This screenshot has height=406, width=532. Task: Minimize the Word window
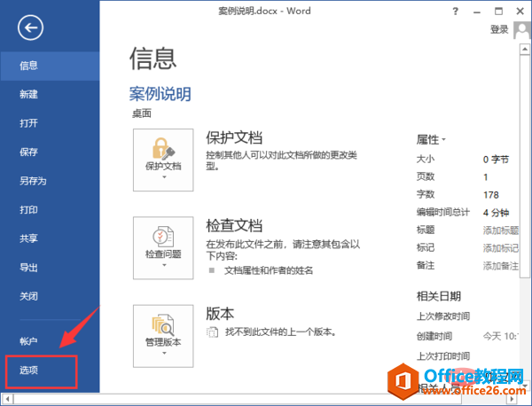coord(477,12)
